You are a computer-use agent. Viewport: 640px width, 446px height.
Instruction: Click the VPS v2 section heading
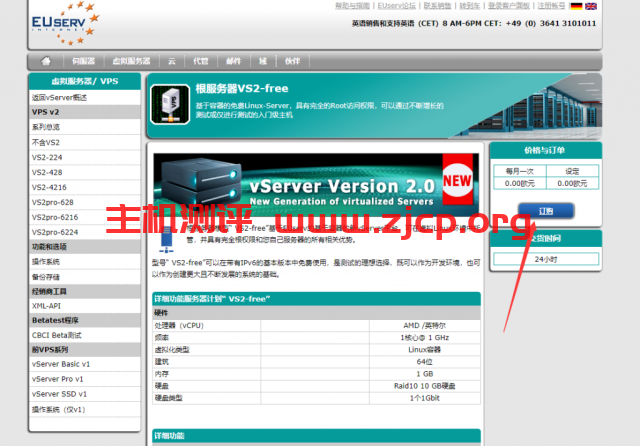pyautogui.click(x=85, y=112)
